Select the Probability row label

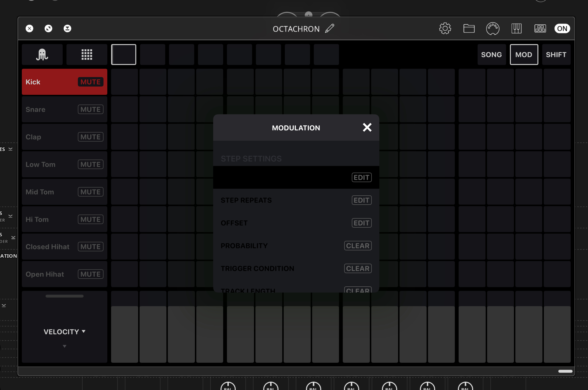coord(244,246)
